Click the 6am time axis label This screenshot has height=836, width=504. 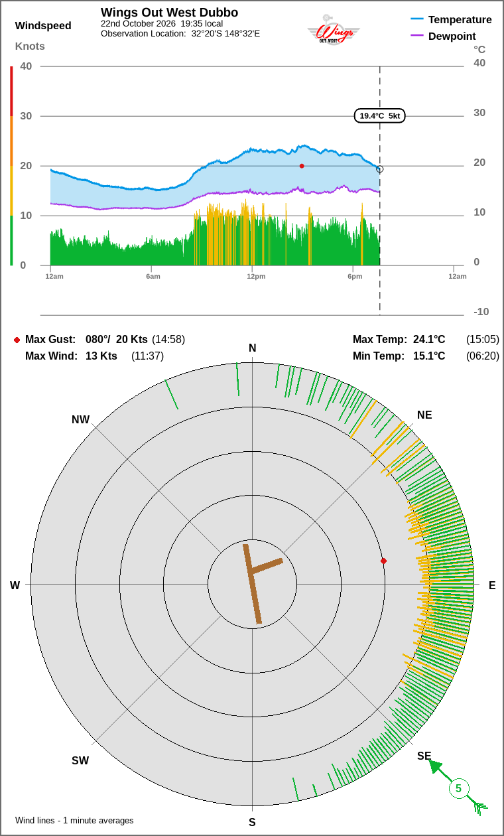click(x=153, y=276)
